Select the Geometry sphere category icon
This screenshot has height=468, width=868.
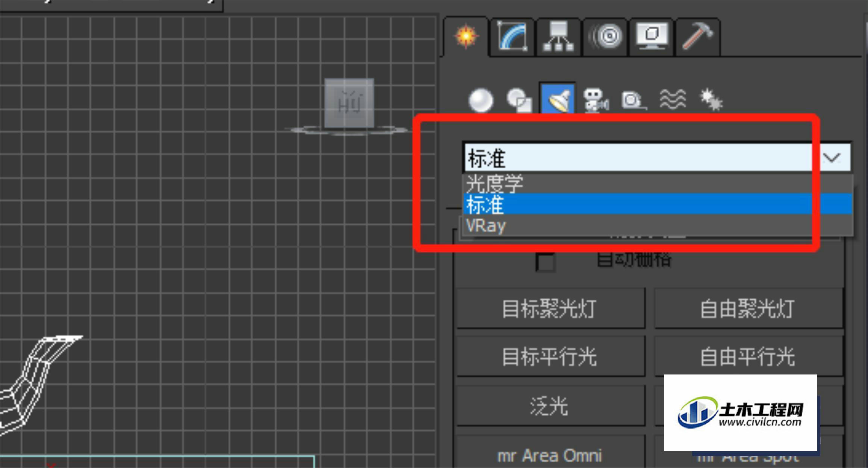tap(481, 100)
